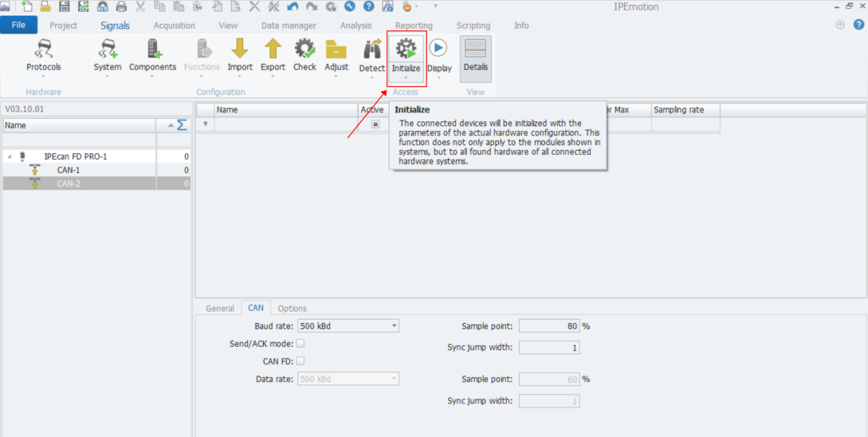
Task: Open the Baud rate dropdown
Action: tap(394, 326)
